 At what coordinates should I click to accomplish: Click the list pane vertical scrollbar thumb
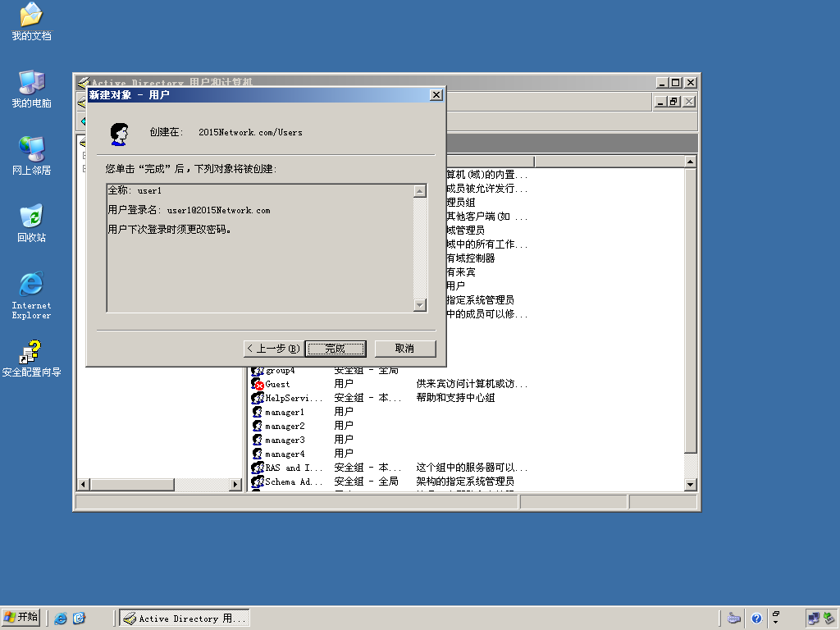[x=691, y=311]
